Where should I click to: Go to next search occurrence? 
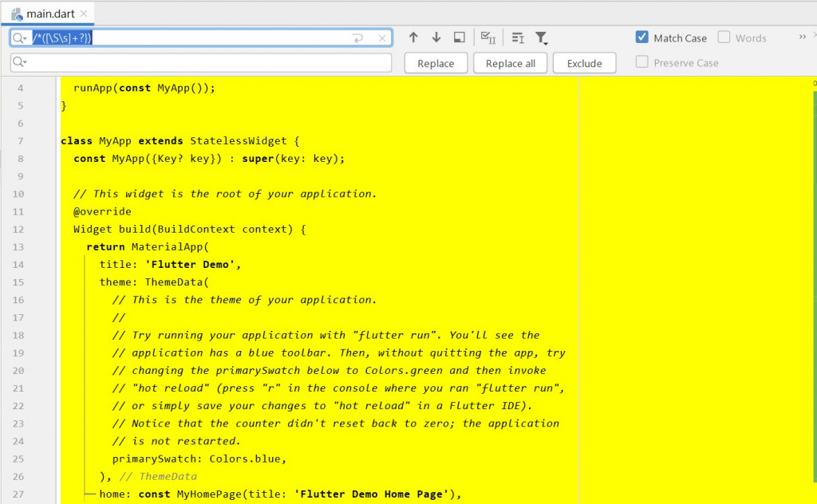[x=436, y=37]
